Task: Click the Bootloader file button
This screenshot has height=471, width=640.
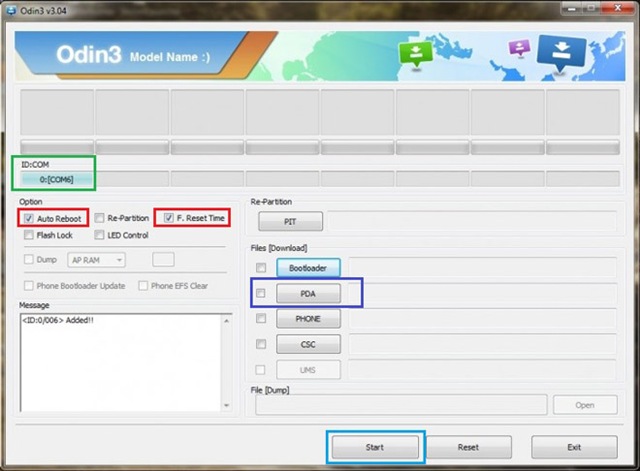Action: point(308,268)
